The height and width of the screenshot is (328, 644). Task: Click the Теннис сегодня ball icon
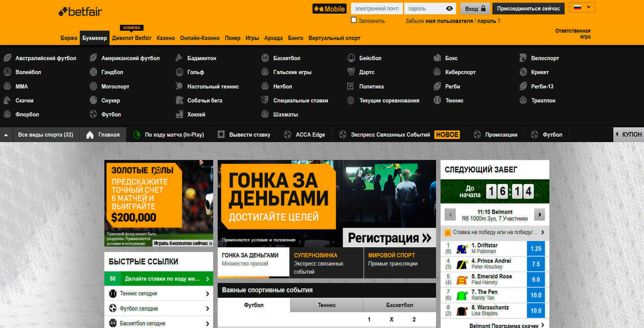(113, 293)
